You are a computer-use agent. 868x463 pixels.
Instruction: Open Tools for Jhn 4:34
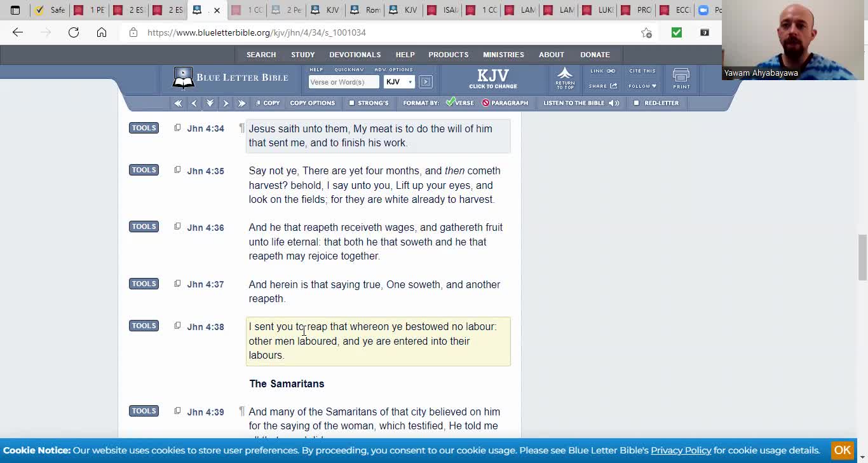click(x=144, y=128)
